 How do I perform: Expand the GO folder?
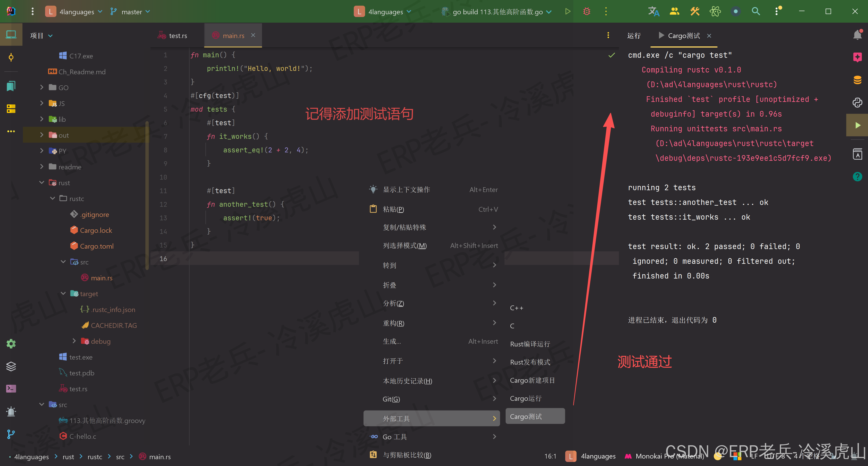(x=42, y=87)
